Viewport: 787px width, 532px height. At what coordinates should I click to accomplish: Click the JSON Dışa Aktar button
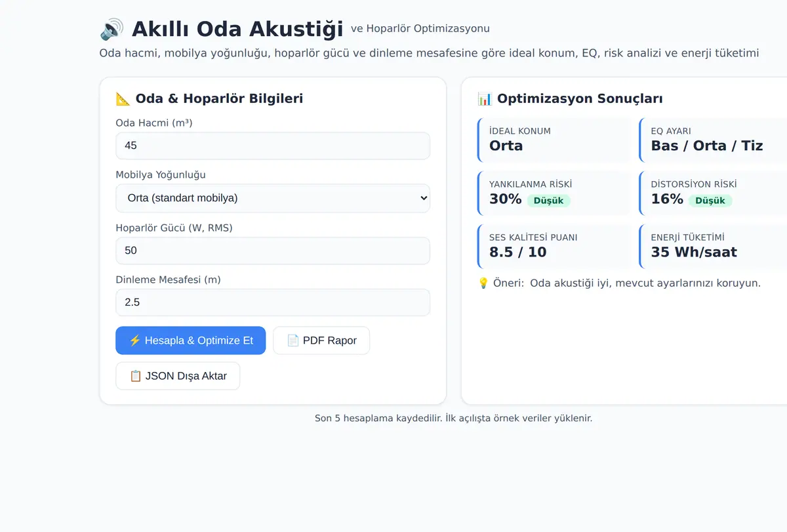(178, 376)
